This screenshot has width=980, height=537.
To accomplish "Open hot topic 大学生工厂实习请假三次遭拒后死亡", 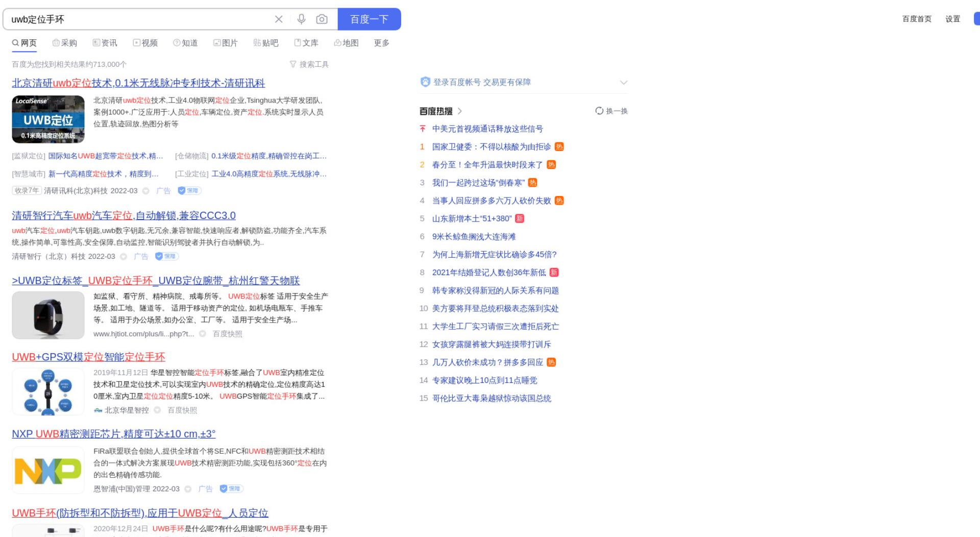I will (x=496, y=326).
